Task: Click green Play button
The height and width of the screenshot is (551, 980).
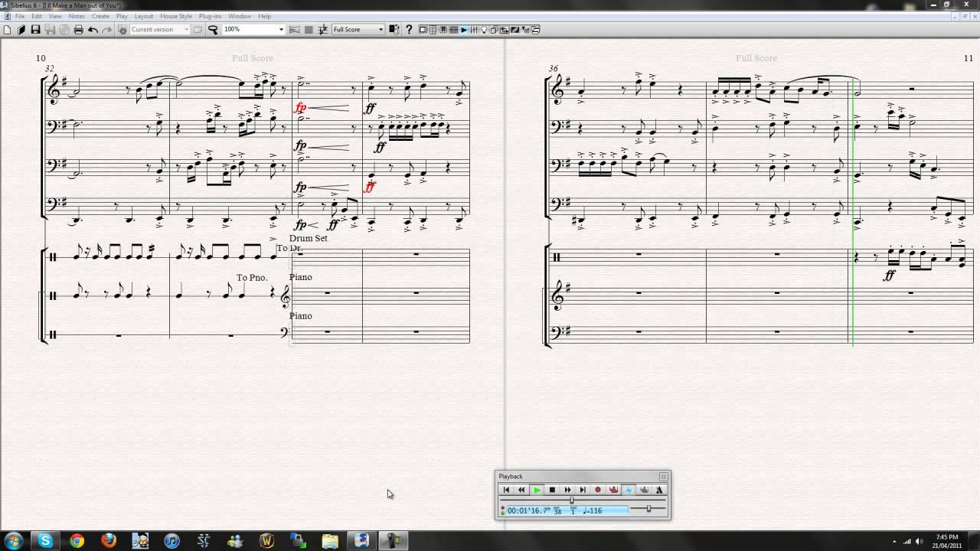Action: (x=537, y=490)
